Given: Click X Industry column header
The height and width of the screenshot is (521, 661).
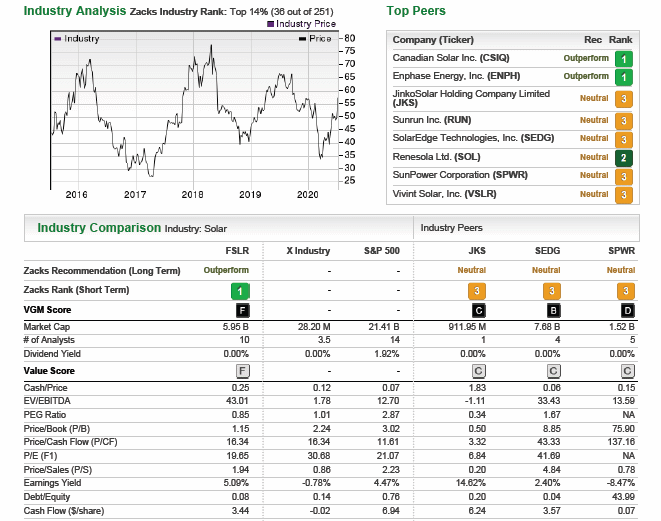Looking at the screenshot, I should [308, 251].
